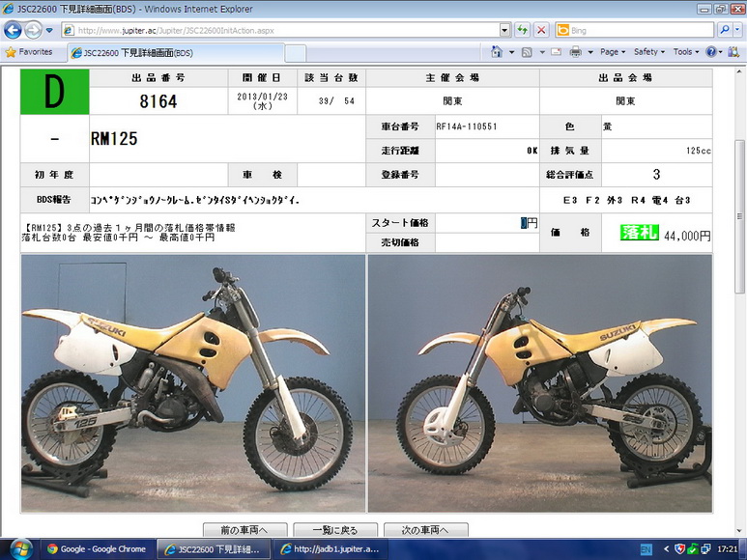Refresh the page with the green arrows icon

(523, 31)
